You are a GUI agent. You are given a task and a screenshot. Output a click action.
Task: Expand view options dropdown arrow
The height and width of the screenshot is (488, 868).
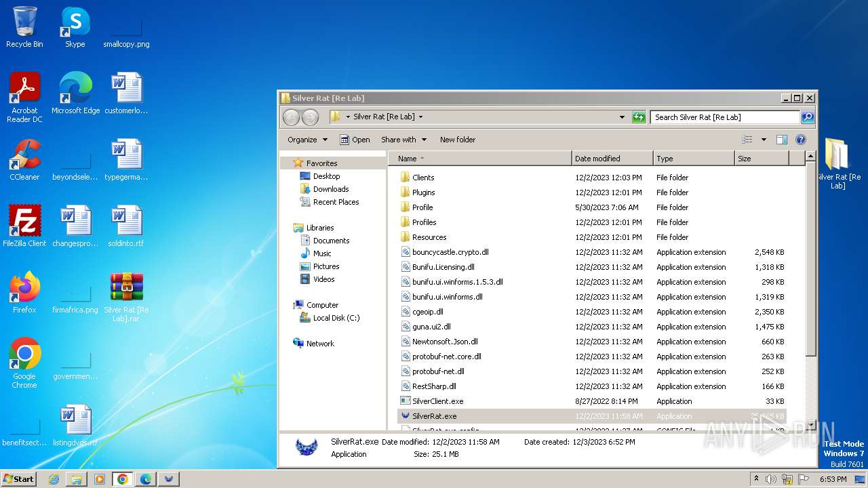pos(764,140)
